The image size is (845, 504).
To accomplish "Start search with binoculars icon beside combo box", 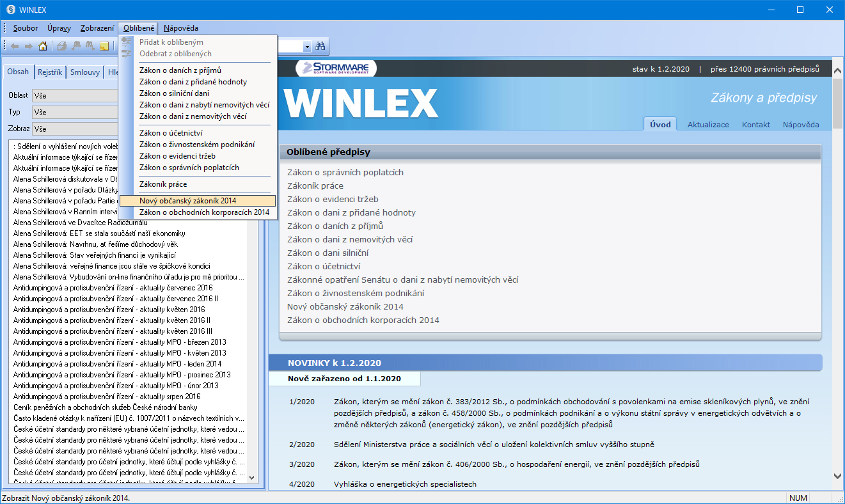I will [x=320, y=46].
